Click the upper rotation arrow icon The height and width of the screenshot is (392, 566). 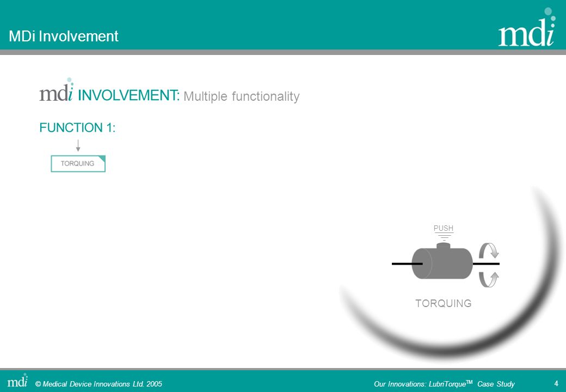pos(489,250)
